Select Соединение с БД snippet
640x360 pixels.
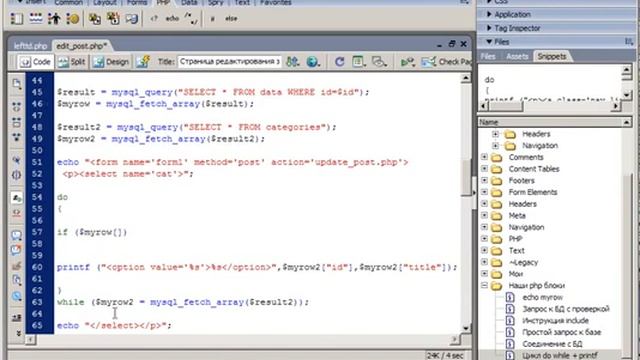tap(552, 344)
